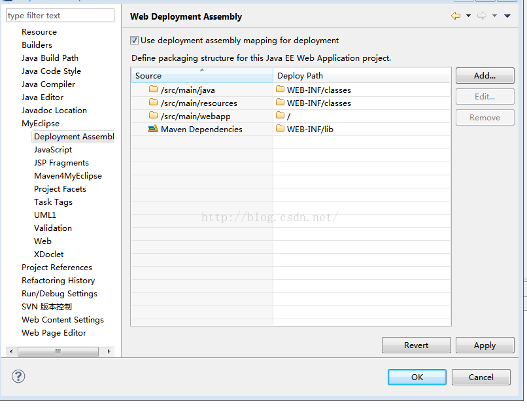The image size is (527, 420).
Task: Select Maven4MyEclipse item
Action: point(68,176)
